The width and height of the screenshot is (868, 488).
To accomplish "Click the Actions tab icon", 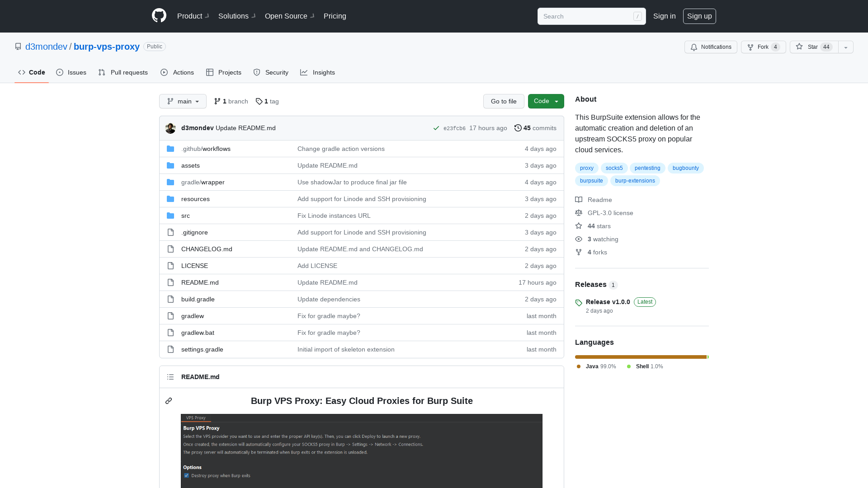I will [x=164, y=72].
